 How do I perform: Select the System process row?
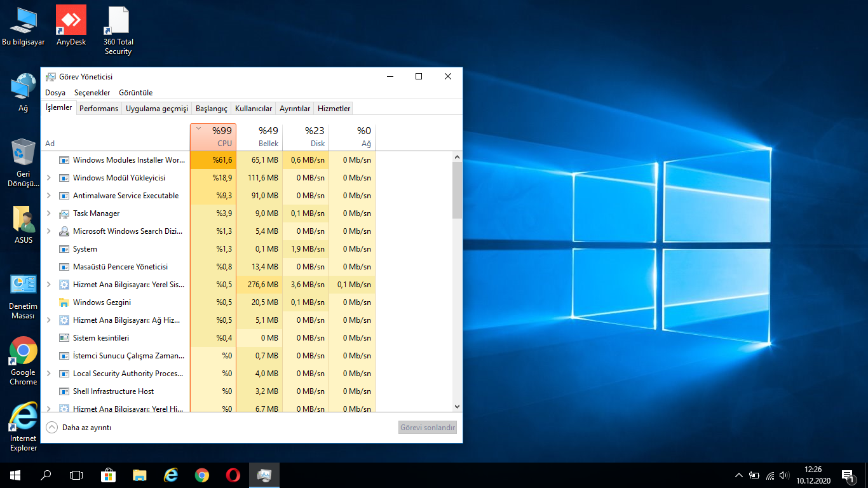(x=208, y=249)
